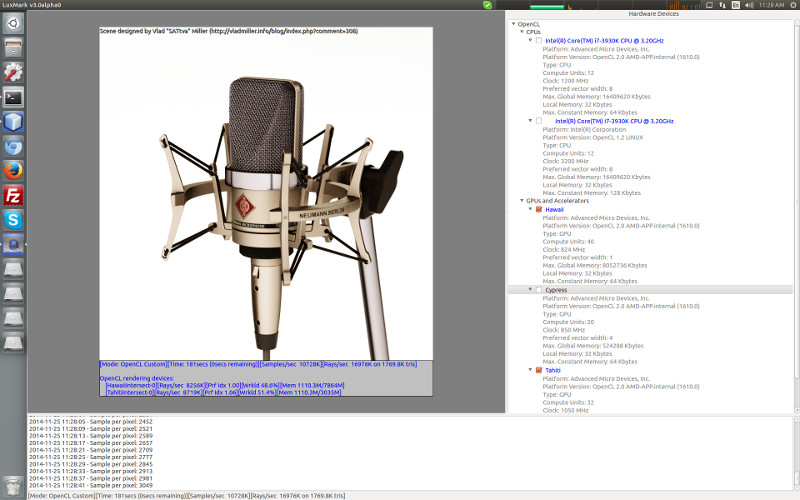Collapse the Tahiti device details
This screenshot has height=500, width=800.
[530, 370]
